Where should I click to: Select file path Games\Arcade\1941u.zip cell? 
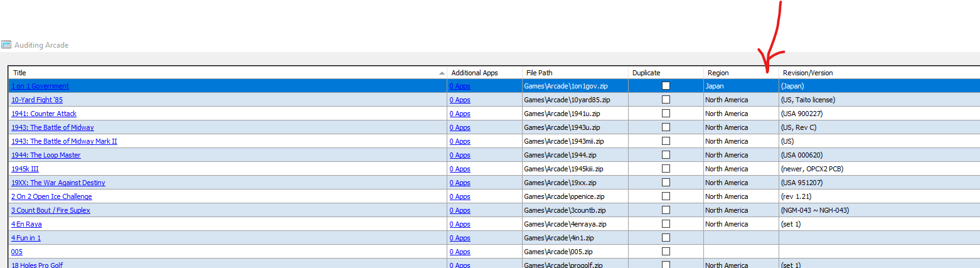coord(575,114)
